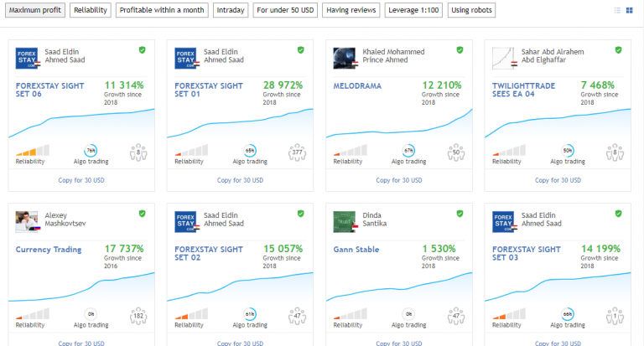
Task: Click author name Alexey Mashkovtsev
Action: [x=65, y=219]
